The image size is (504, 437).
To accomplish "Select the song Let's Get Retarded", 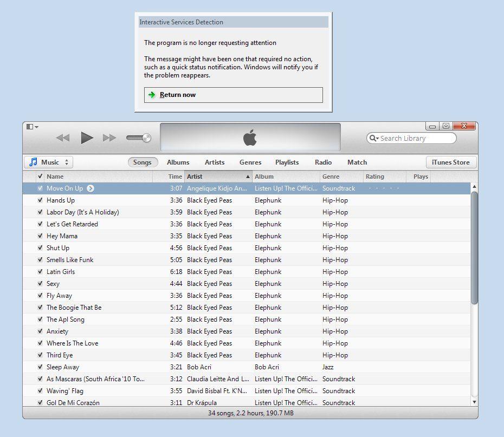I will 247,224.
